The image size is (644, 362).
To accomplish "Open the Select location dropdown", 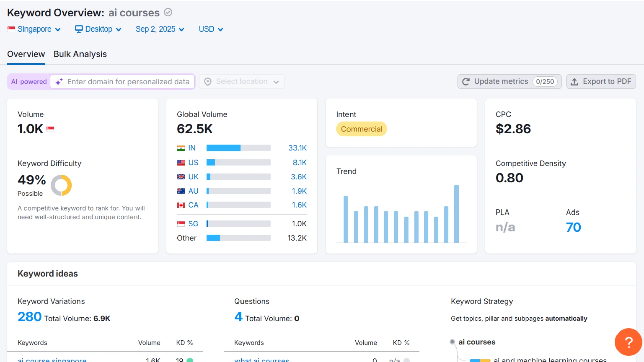I will tap(242, 82).
